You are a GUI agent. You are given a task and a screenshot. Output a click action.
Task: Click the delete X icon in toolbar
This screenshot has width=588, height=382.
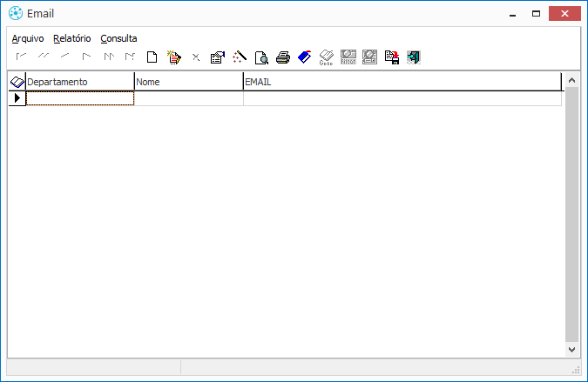(196, 57)
